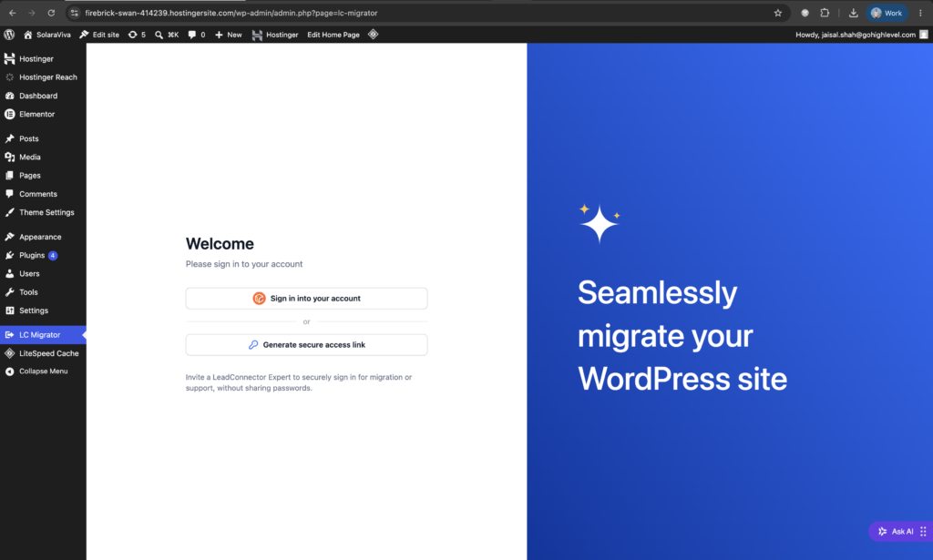Open the Appearance menu
933x560 pixels.
pos(43,237)
